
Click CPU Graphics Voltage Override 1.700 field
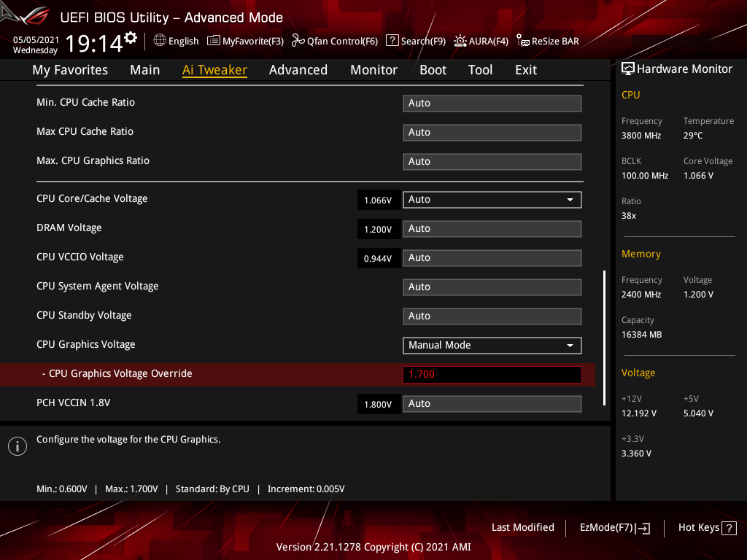tap(492, 374)
